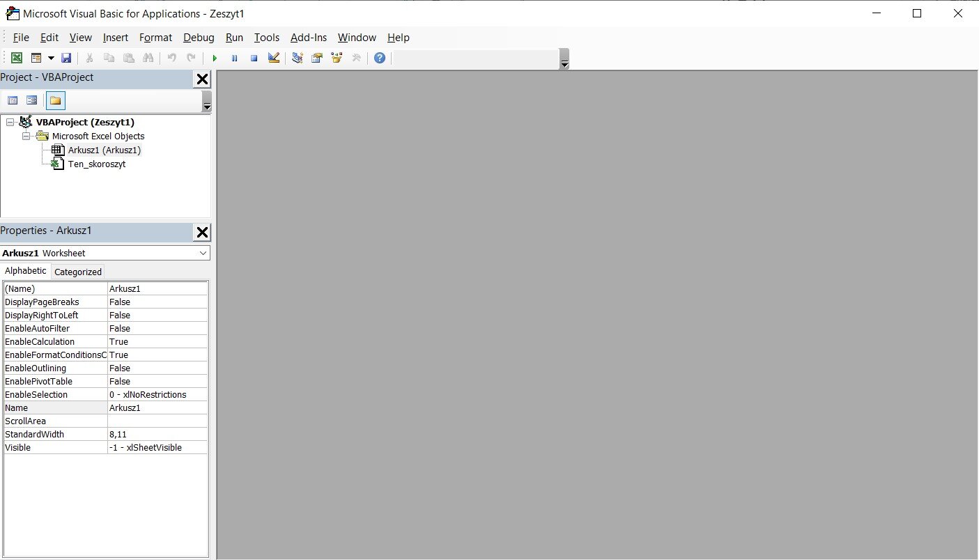The height and width of the screenshot is (560, 979).
Task: Click the Toolbox hammer-and-wrench icon
Action: click(356, 58)
